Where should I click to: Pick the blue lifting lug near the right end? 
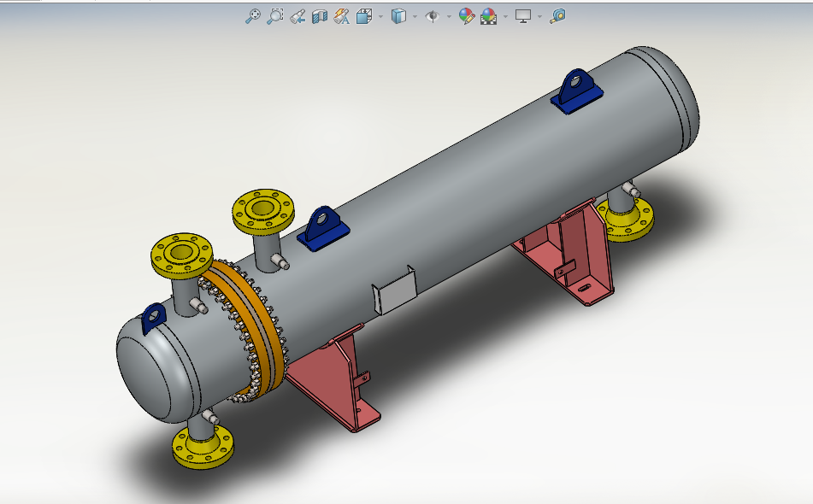click(x=577, y=91)
